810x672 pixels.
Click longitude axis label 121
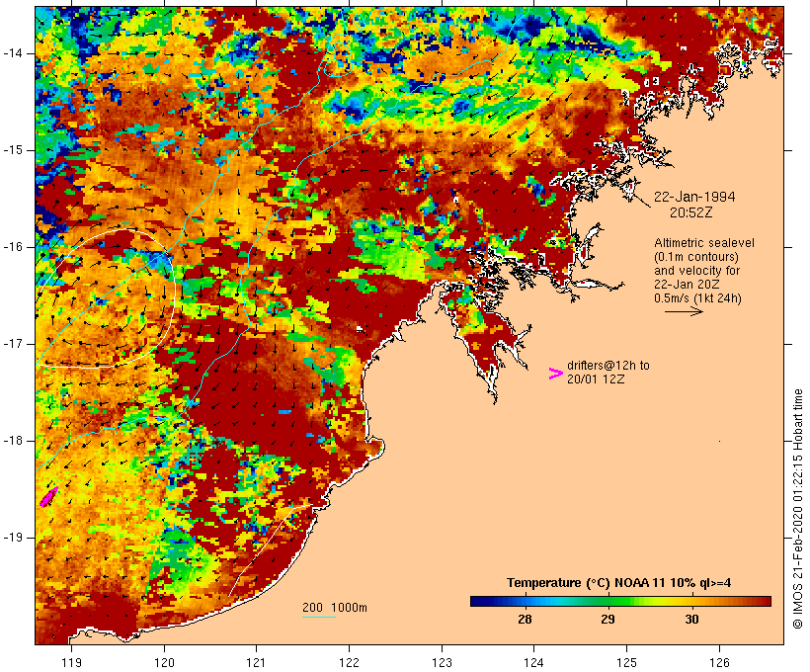click(x=256, y=662)
